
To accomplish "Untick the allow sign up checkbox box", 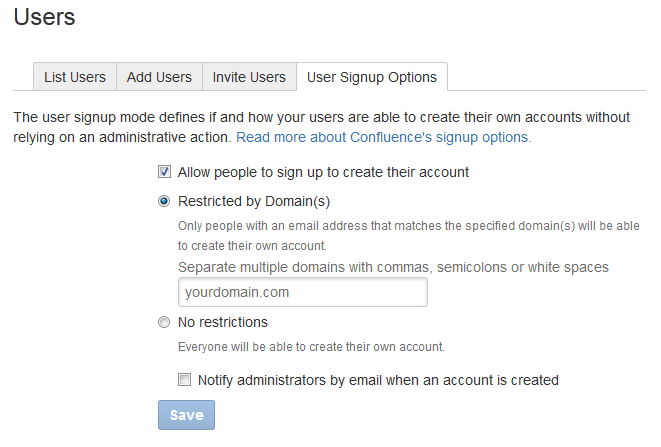I will pyautogui.click(x=165, y=172).
